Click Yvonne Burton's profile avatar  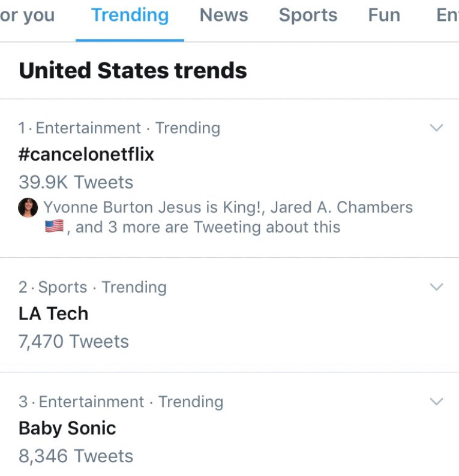point(28,207)
